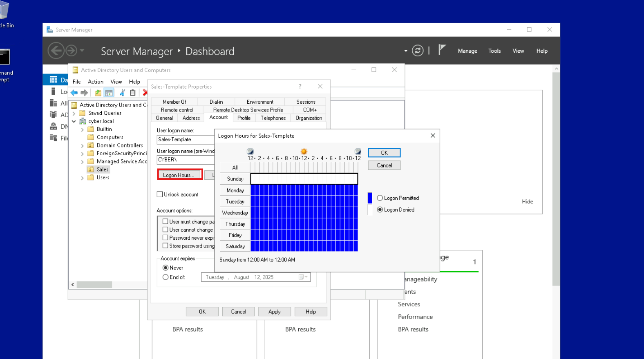This screenshot has width=644, height=359.
Task: Expand the Managed Service Accounts node
Action: tap(82, 162)
